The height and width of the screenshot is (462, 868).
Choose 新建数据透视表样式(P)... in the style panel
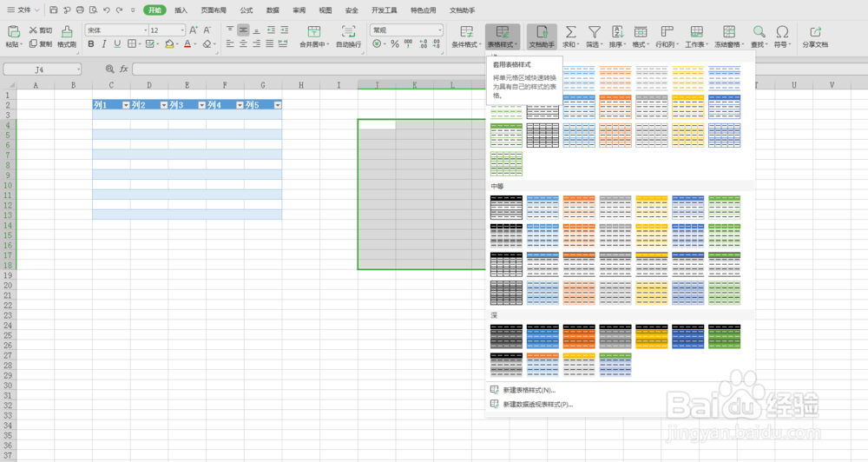tap(531, 405)
